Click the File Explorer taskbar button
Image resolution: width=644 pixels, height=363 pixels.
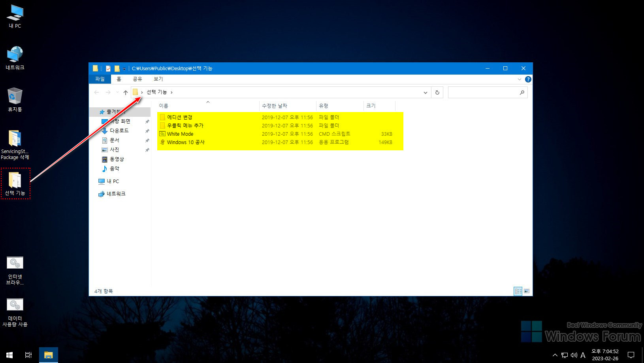tap(49, 355)
